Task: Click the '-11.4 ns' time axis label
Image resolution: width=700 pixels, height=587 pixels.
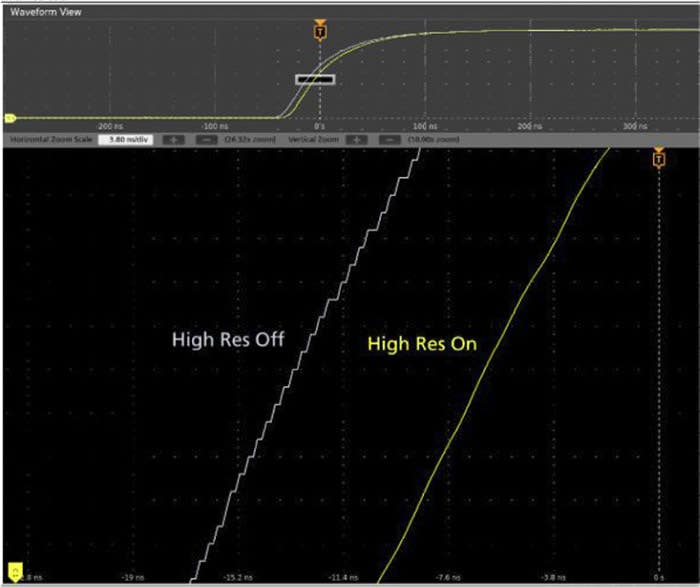Action: (343, 578)
